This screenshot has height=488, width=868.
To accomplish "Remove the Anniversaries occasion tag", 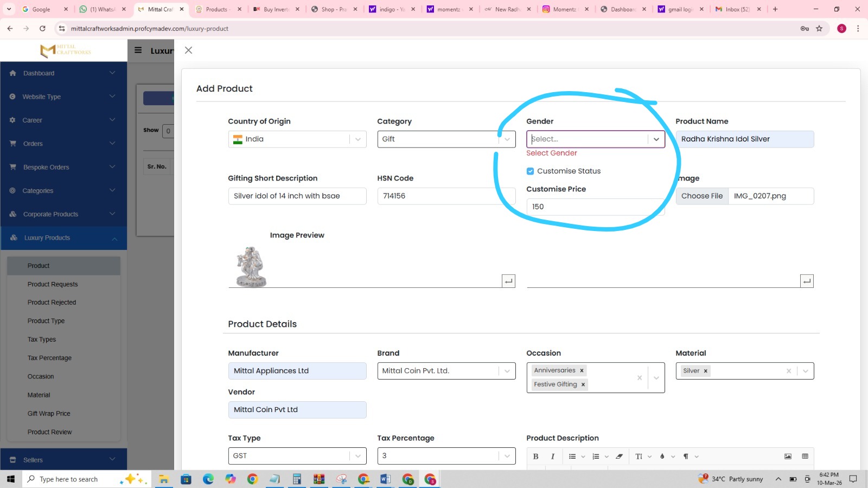I will click(x=582, y=371).
